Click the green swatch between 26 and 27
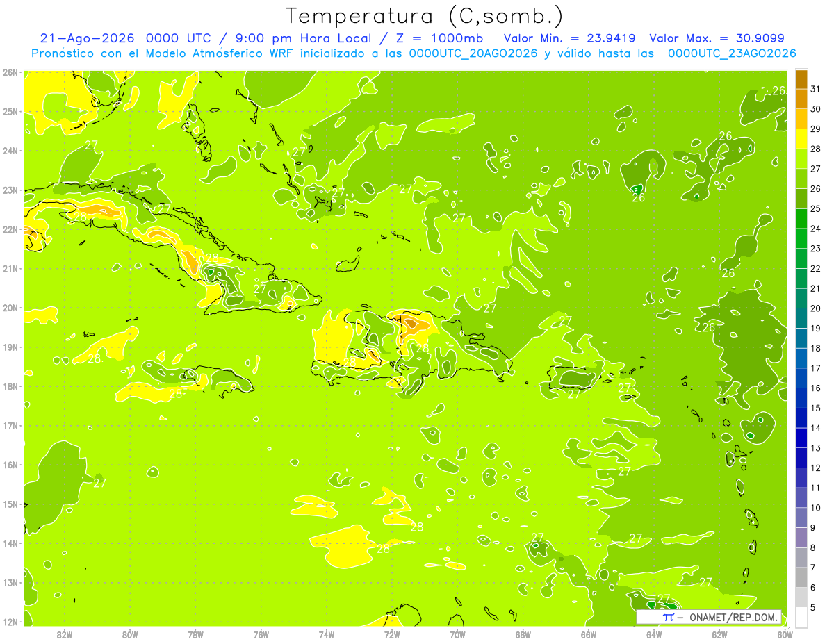 pos(801,179)
